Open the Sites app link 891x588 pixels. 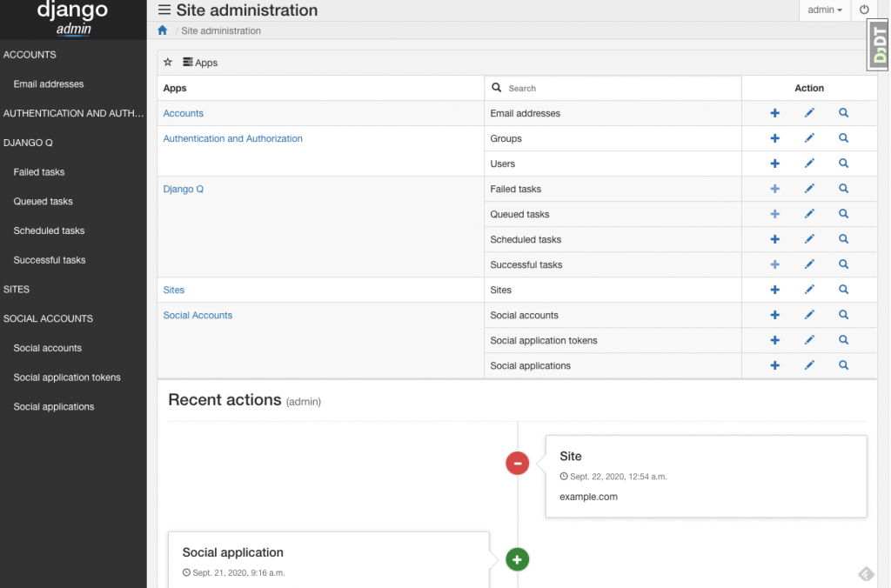173,290
